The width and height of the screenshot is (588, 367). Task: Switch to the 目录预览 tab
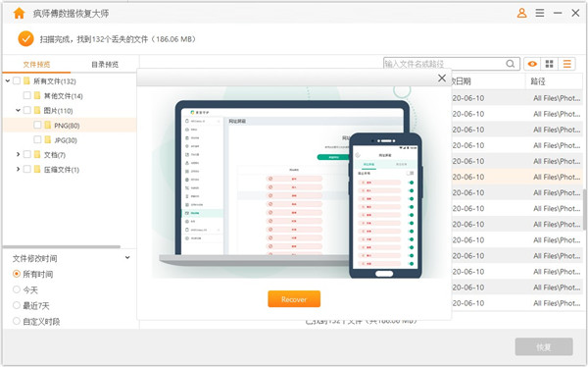tap(105, 65)
